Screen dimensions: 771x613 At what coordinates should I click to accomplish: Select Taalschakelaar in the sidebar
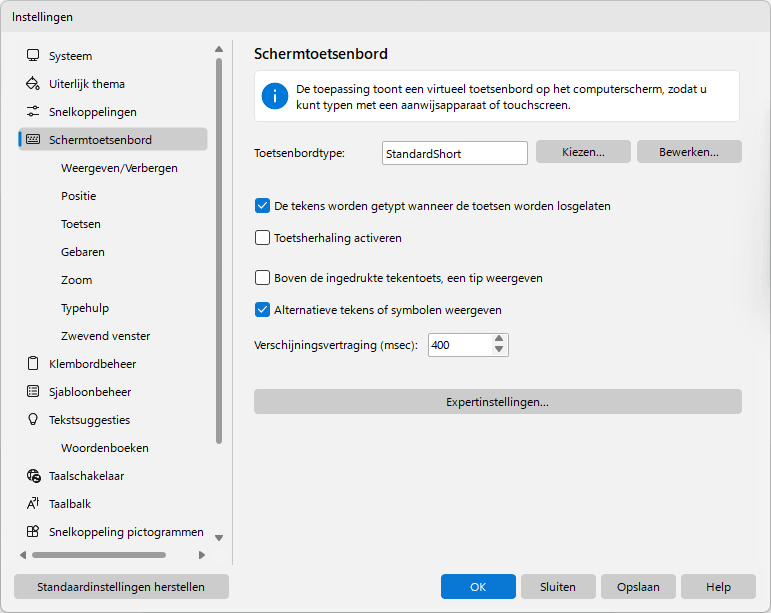coord(113,476)
